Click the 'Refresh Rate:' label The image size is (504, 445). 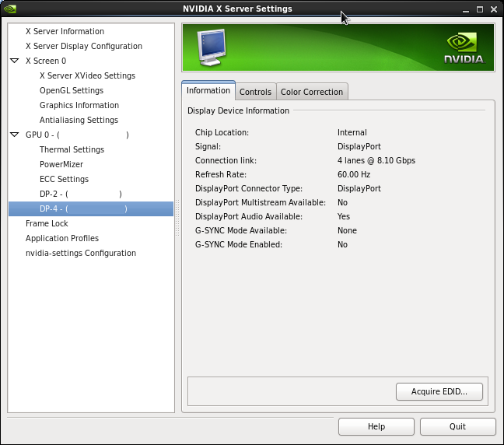coord(221,174)
